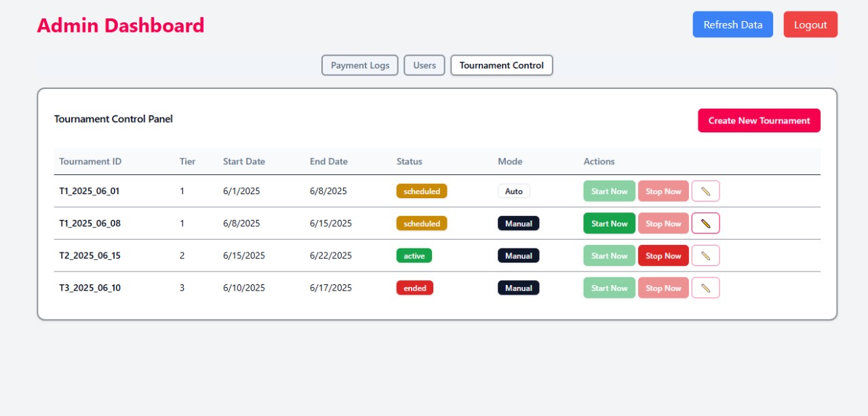Screen dimensions: 868x416
Task: Toggle Manual mode badge for T2_2025_06_15
Action: tap(519, 256)
